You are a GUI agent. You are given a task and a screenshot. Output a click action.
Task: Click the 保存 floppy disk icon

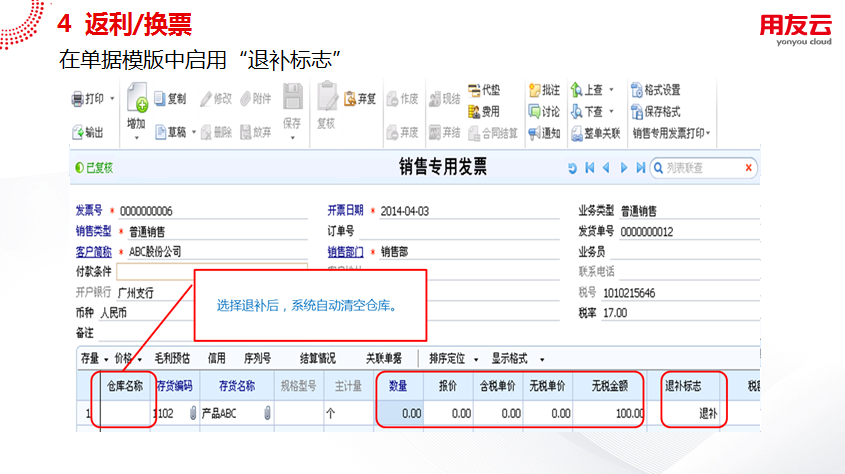(293, 97)
